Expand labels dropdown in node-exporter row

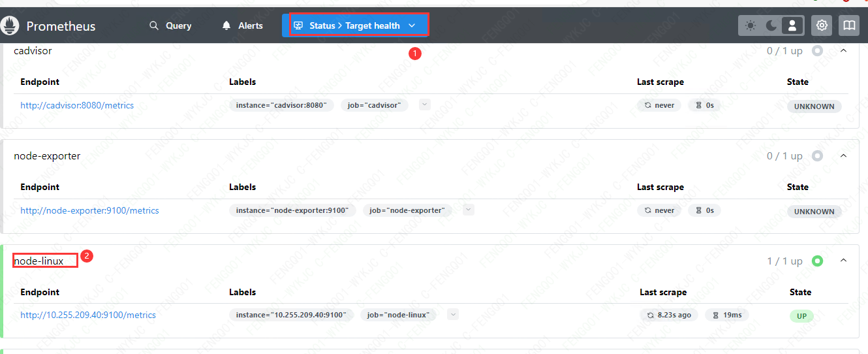coord(468,210)
